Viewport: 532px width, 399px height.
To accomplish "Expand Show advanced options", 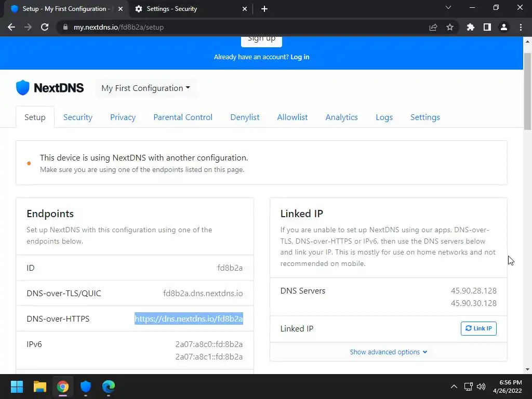I will pos(389,352).
